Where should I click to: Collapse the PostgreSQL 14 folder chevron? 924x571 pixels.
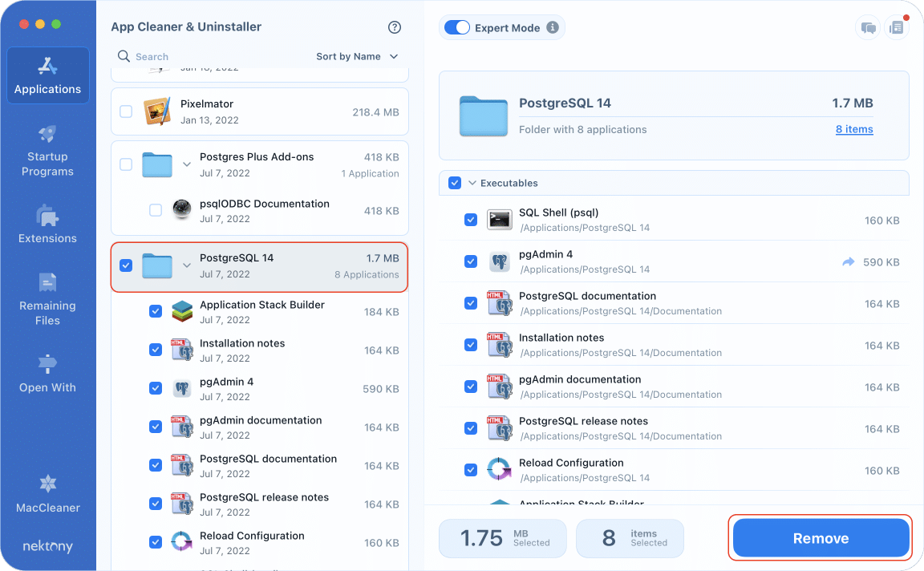(186, 265)
